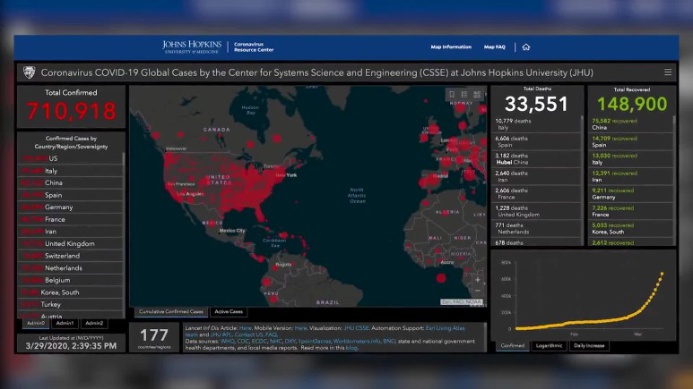Select the Admin1 tab
The height and width of the screenshot is (389, 693).
coord(65,324)
